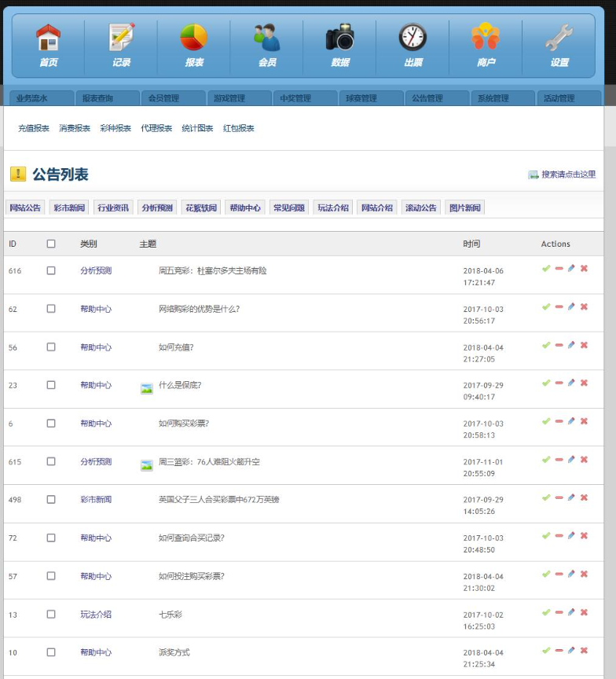Open the 首页 home icon
Image resolution: width=616 pixels, height=679 pixels.
click(x=48, y=37)
